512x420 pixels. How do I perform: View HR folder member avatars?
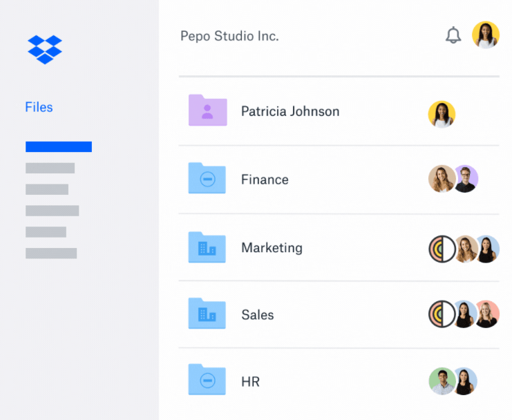click(453, 381)
